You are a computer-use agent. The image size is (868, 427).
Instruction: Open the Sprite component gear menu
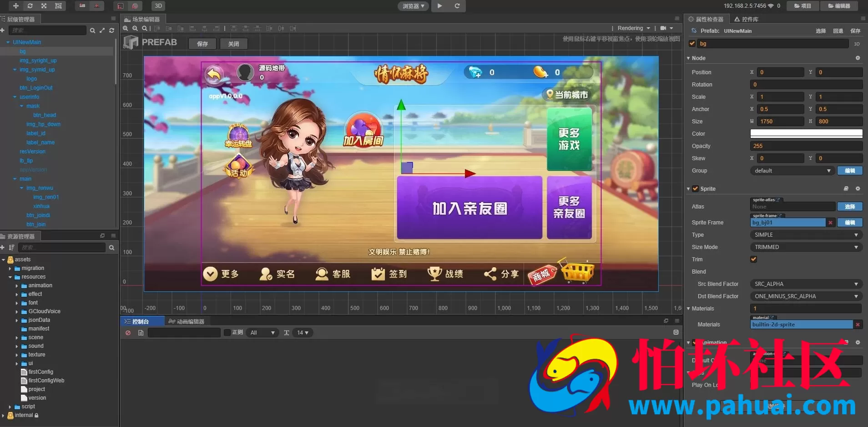(x=858, y=188)
